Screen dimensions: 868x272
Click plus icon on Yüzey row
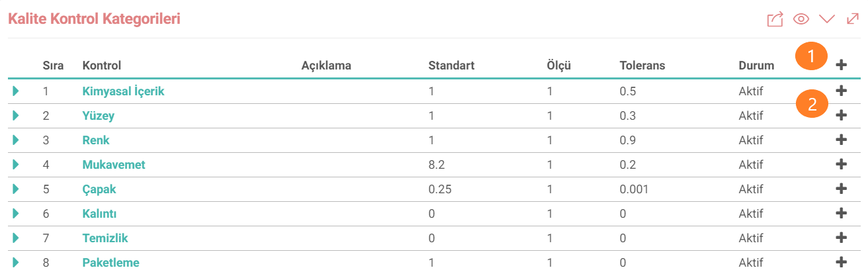tap(841, 115)
